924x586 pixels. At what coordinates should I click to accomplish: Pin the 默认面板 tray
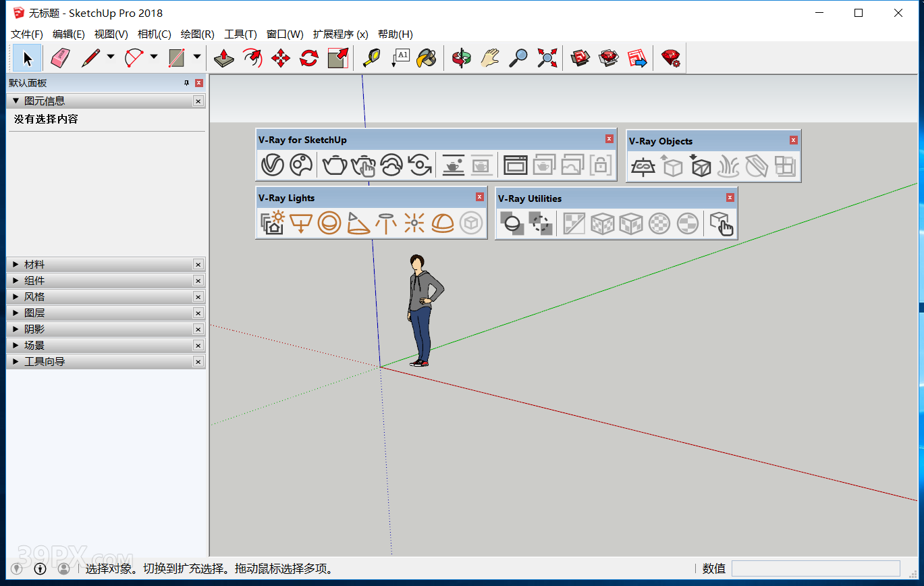click(x=187, y=83)
